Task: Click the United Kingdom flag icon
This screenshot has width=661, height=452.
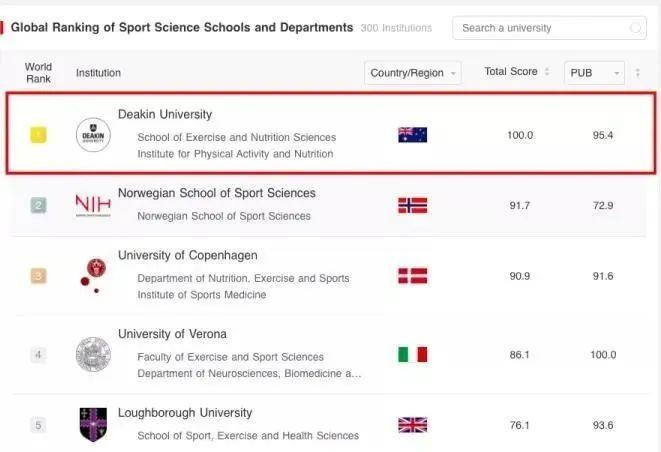Action: [412, 425]
